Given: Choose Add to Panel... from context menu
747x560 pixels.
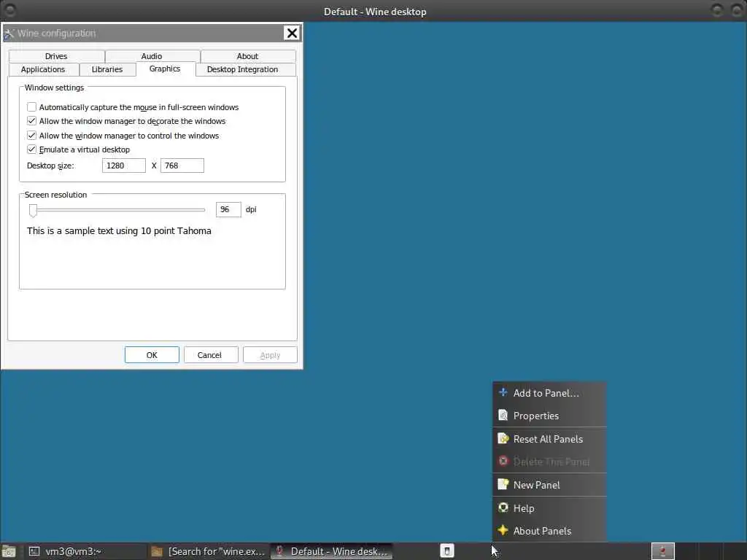Looking at the screenshot, I should tap(549, 393).
